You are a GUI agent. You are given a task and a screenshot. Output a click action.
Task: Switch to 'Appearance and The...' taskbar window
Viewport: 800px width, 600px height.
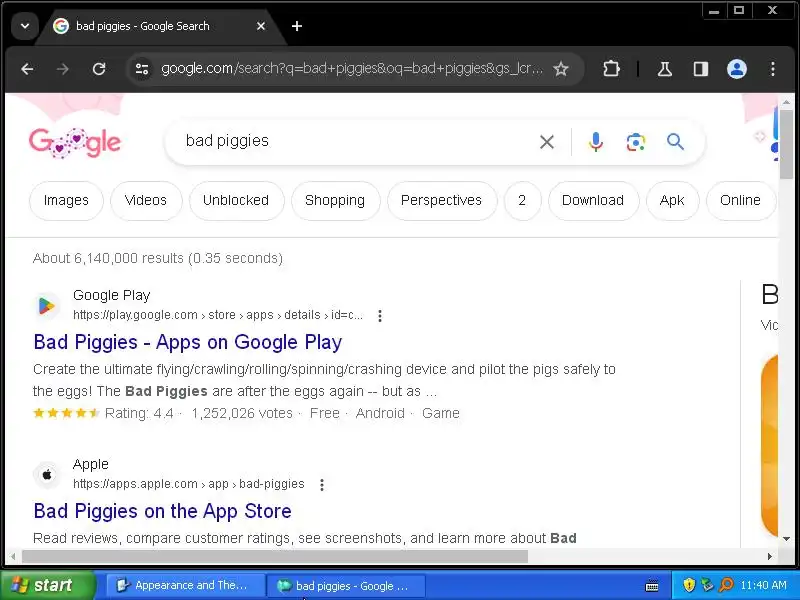click(x=185, y=586)
